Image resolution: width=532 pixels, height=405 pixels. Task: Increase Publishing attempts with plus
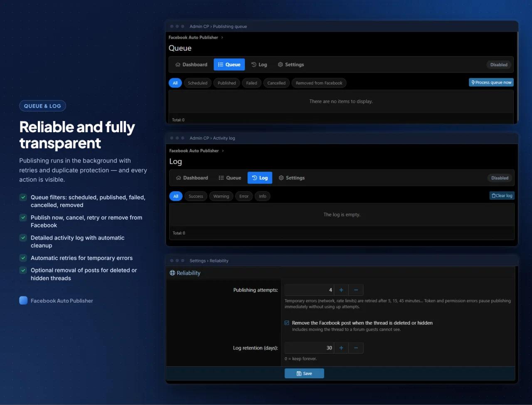341,290
